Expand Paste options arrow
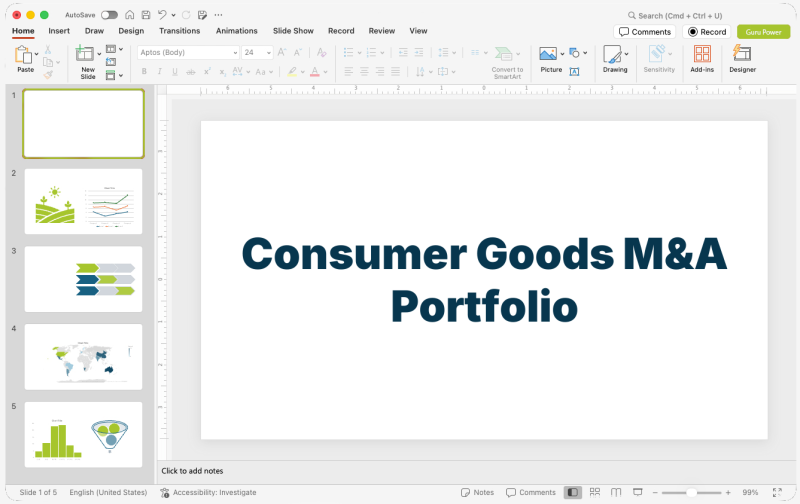This screenshot has height=504, width=800. (36, 54)
